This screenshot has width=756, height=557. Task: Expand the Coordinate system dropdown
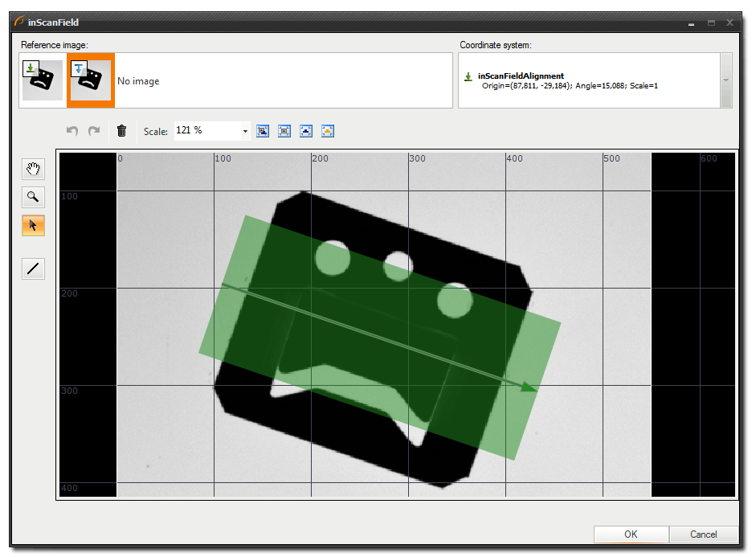tap(725, 80)
